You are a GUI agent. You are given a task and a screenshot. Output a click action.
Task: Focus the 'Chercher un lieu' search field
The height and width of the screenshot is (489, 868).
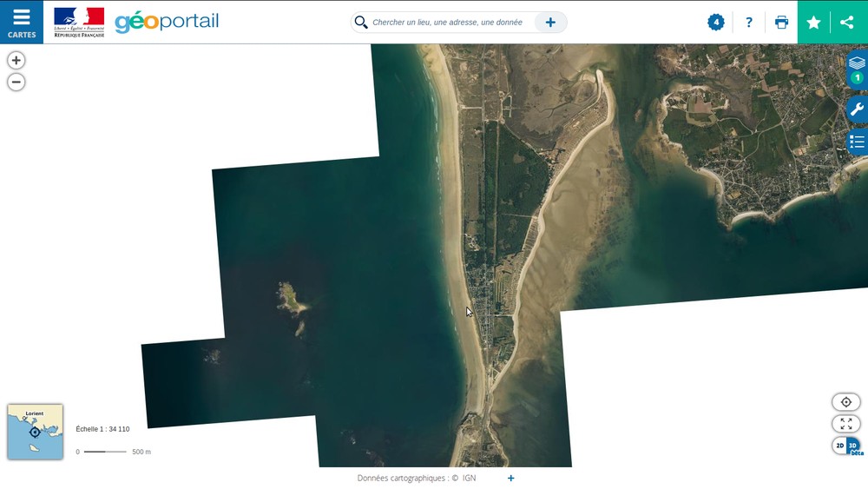(447, 23)
